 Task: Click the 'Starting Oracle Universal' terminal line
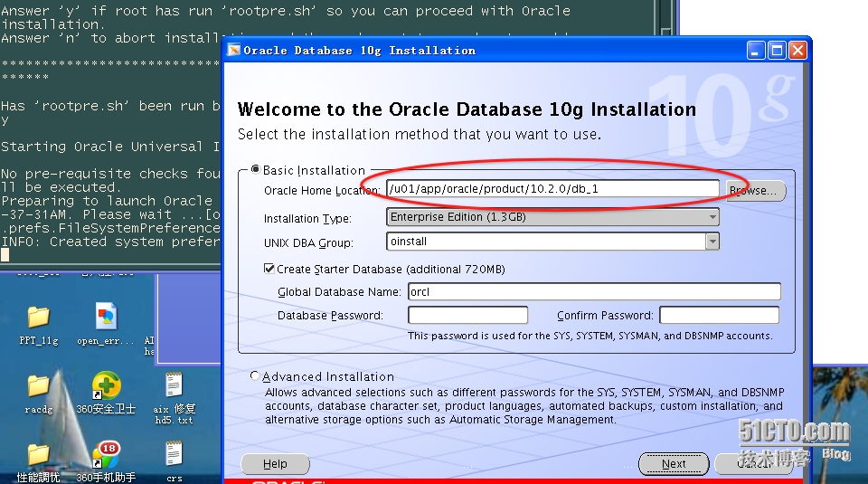[110, 147]
